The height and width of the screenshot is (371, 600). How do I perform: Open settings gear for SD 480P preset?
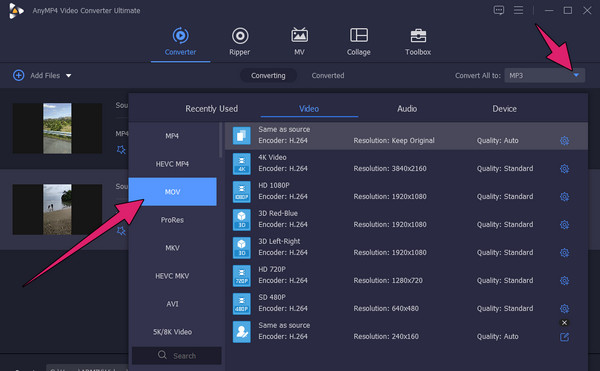pos(564,309)
